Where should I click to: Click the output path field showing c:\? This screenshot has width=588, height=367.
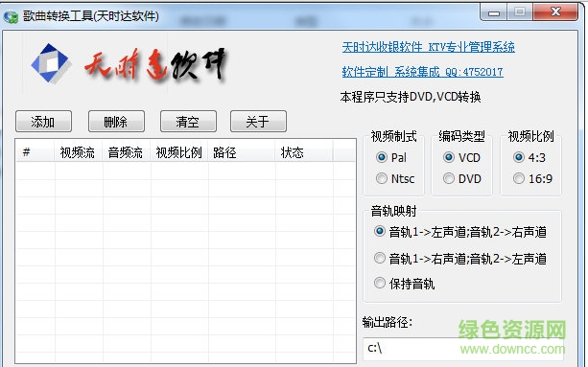pos(463,349)
